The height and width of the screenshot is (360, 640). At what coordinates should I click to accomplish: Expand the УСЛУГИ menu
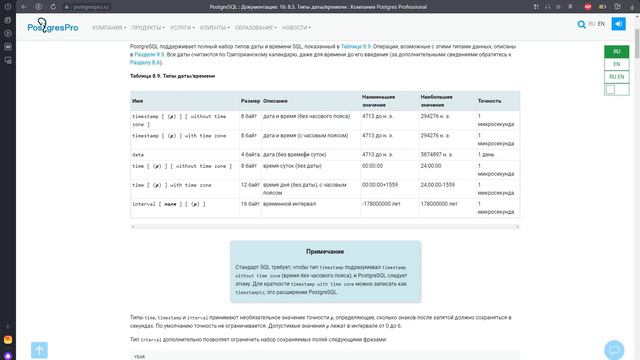(182, 28)
